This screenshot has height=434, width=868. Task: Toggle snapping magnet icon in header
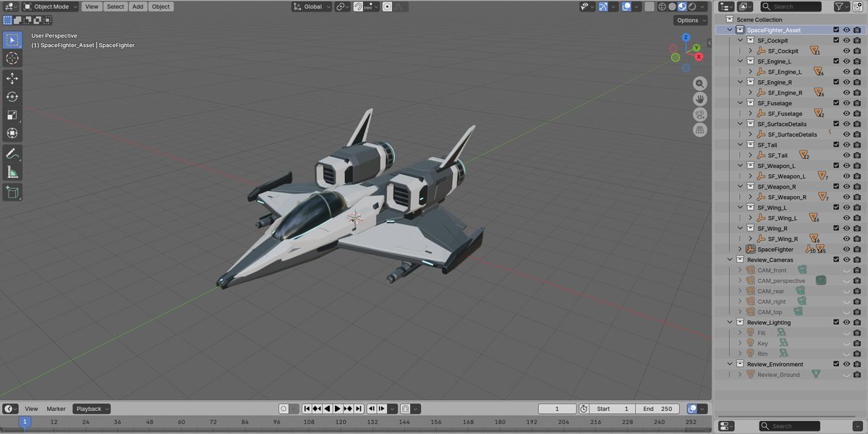358,7
